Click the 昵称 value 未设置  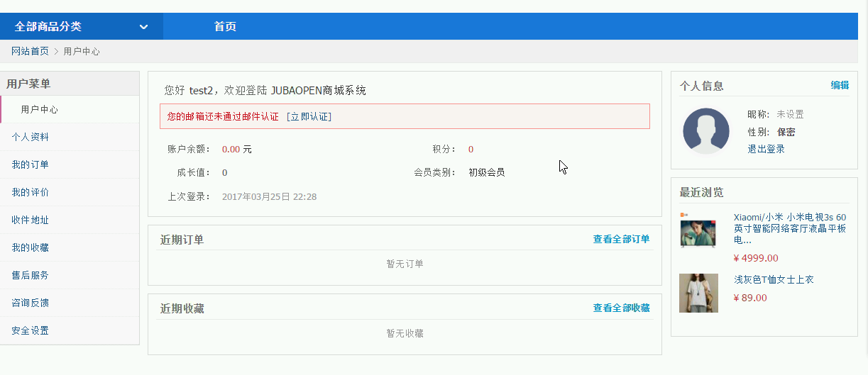pos(790,114)
